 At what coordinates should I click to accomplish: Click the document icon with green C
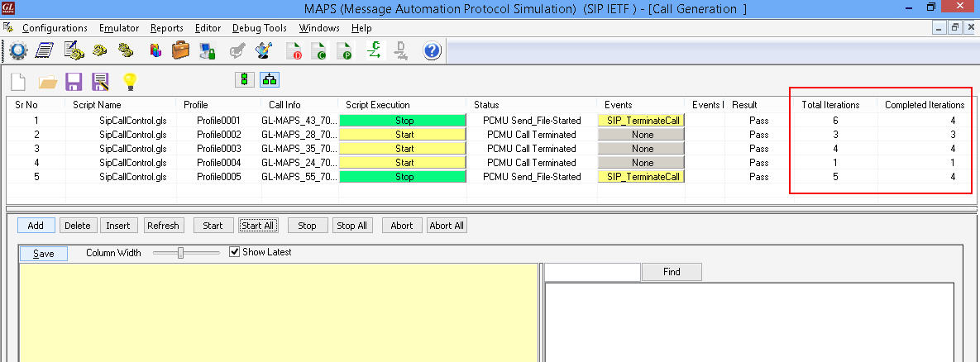click(x=318, y=50)
